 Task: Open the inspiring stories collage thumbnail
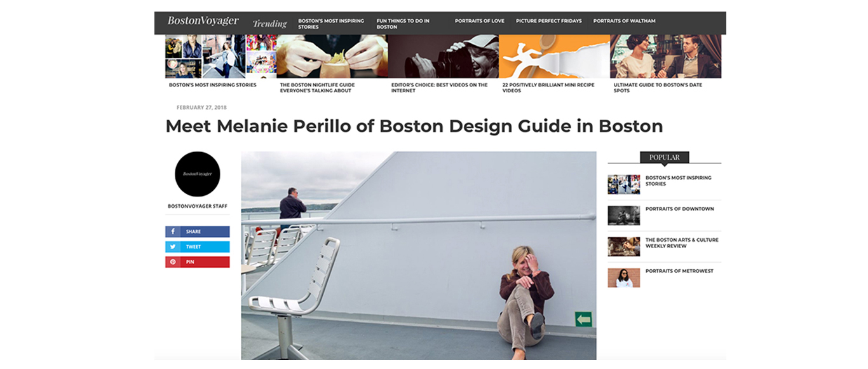pyautogui.click(x=220, y=57)
